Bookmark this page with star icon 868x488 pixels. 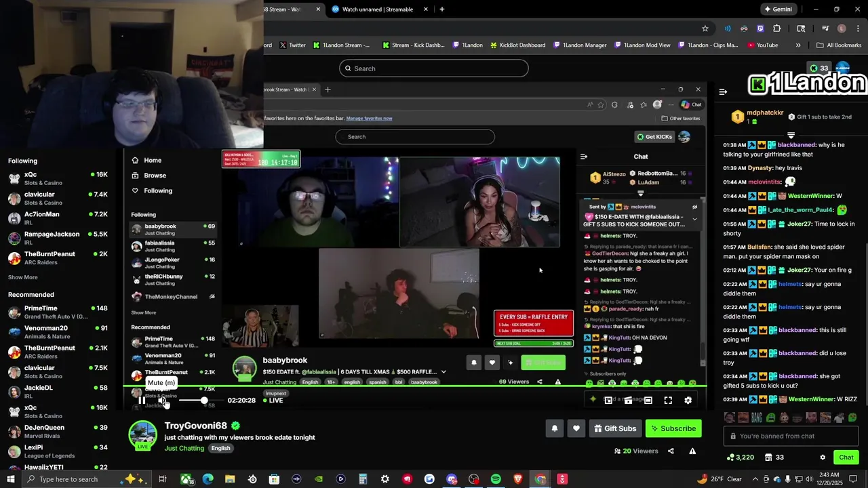705,28
